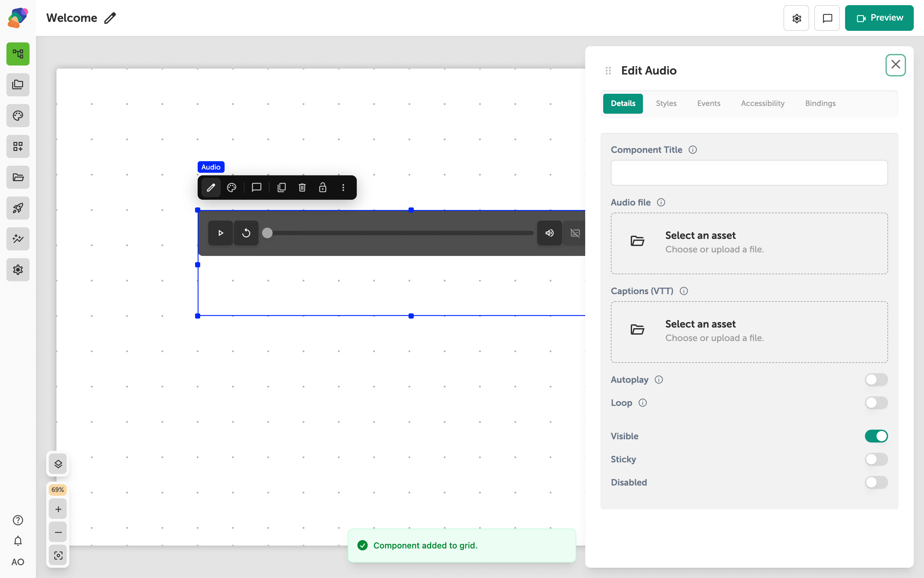
Task: Open the site structure tree icon in the sidebar
Action: (x=18, y=54)
